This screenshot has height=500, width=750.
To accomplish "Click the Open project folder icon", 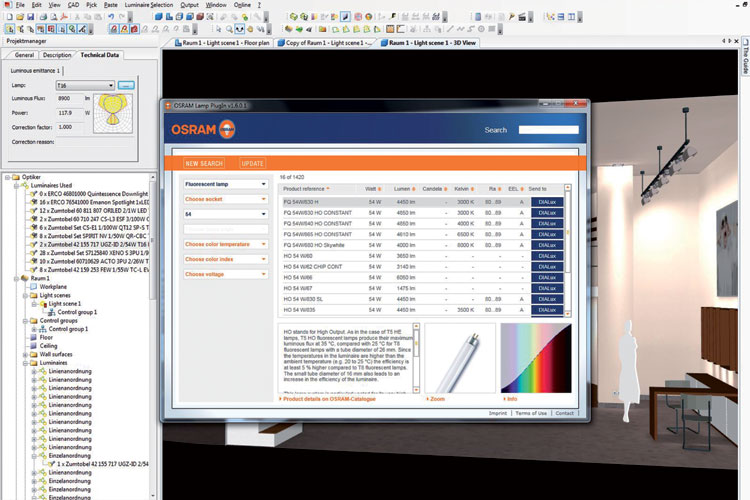I will pos(20,17).
